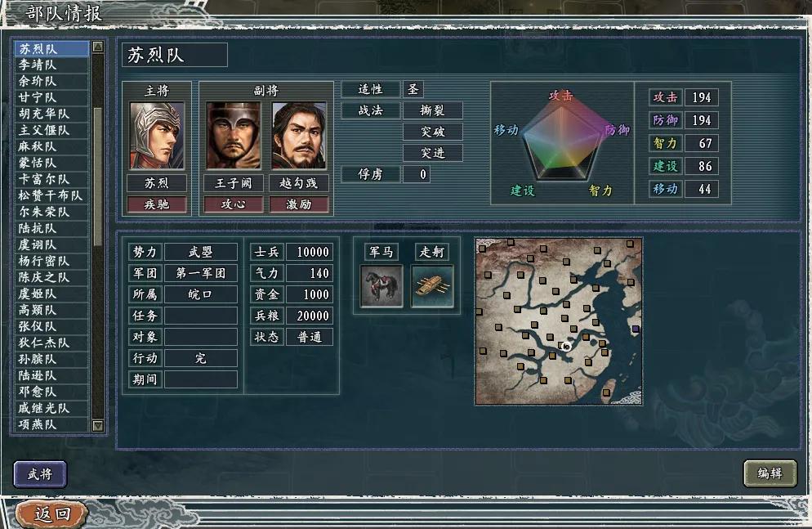Click the 激励 skill button
This screenshot has height=529, width=812.
[299, 204]
